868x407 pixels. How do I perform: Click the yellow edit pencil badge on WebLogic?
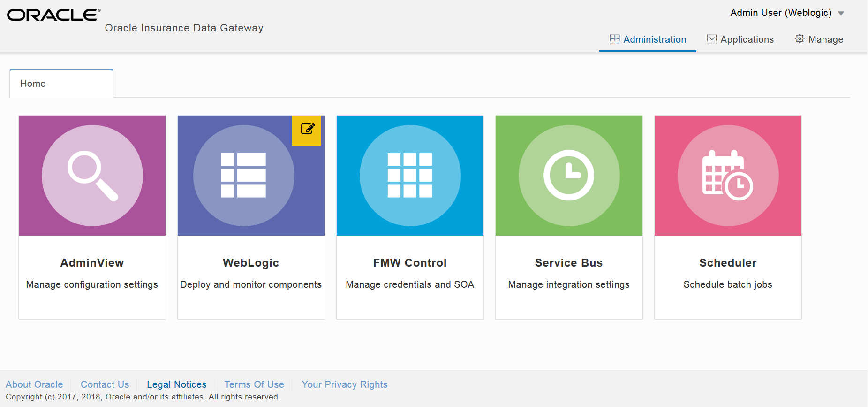click(x=307, y=131)
